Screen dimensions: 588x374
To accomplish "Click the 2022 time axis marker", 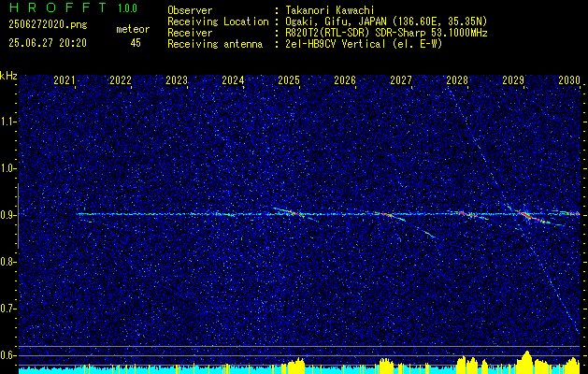I will (121, 80).
